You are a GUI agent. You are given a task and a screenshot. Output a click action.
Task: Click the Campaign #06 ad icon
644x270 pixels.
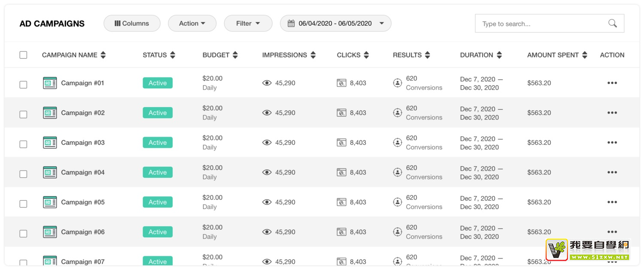click(50, 232)
